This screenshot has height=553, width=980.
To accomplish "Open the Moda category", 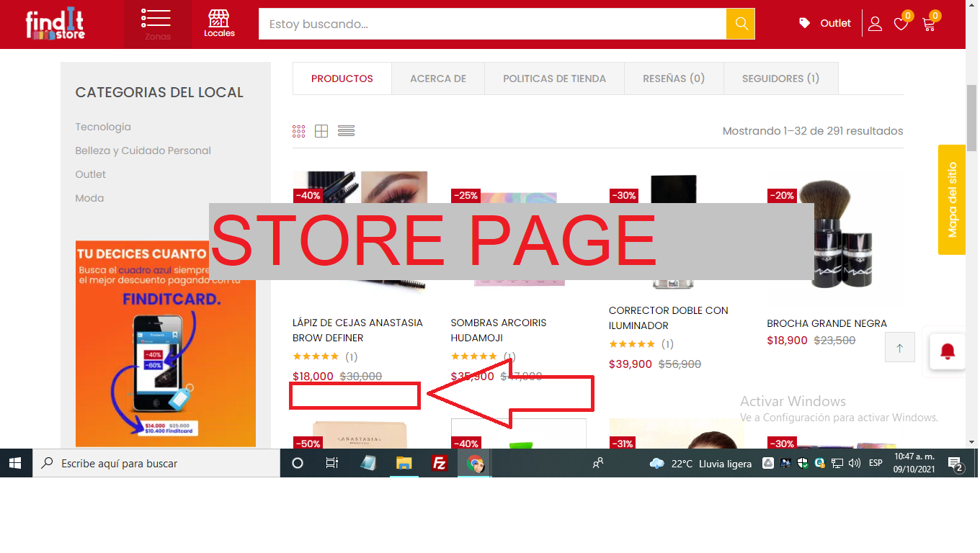I will (89, 198).
